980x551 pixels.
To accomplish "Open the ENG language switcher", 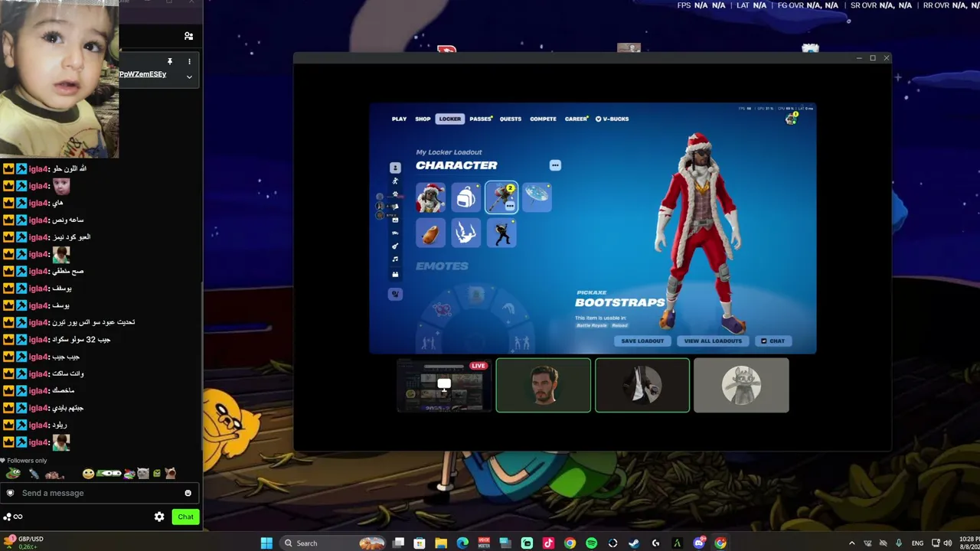I will tap(917, 543).
